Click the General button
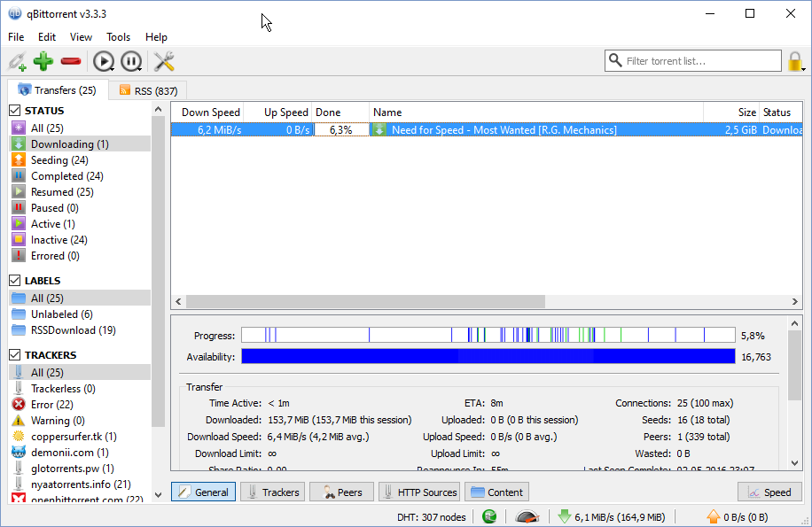This screenshot has width=812, height=527. tap(204, 492)
